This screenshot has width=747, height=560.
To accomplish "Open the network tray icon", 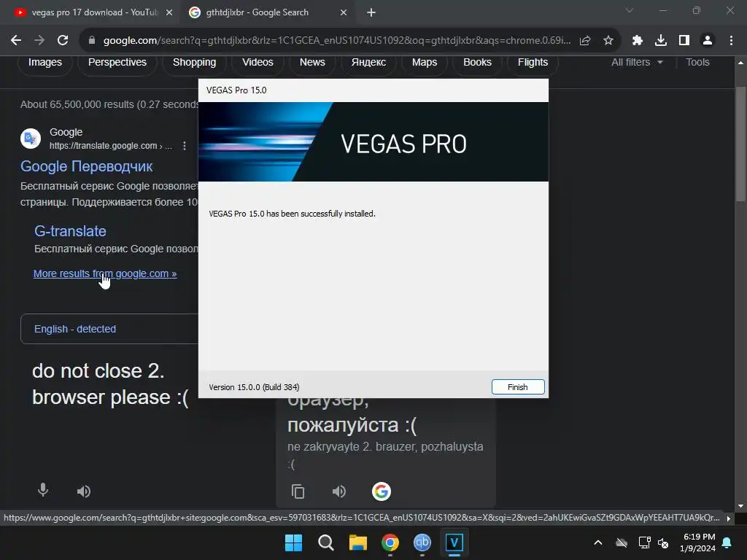I will click(645, 542).
